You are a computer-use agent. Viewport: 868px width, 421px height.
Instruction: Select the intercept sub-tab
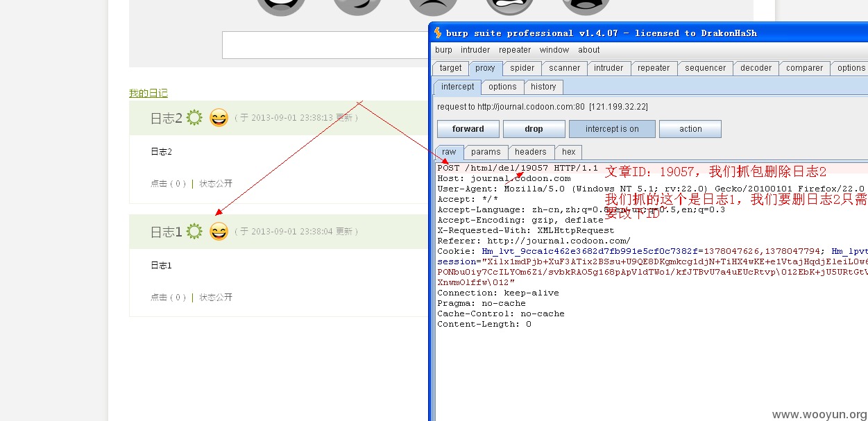pos(458,87)
